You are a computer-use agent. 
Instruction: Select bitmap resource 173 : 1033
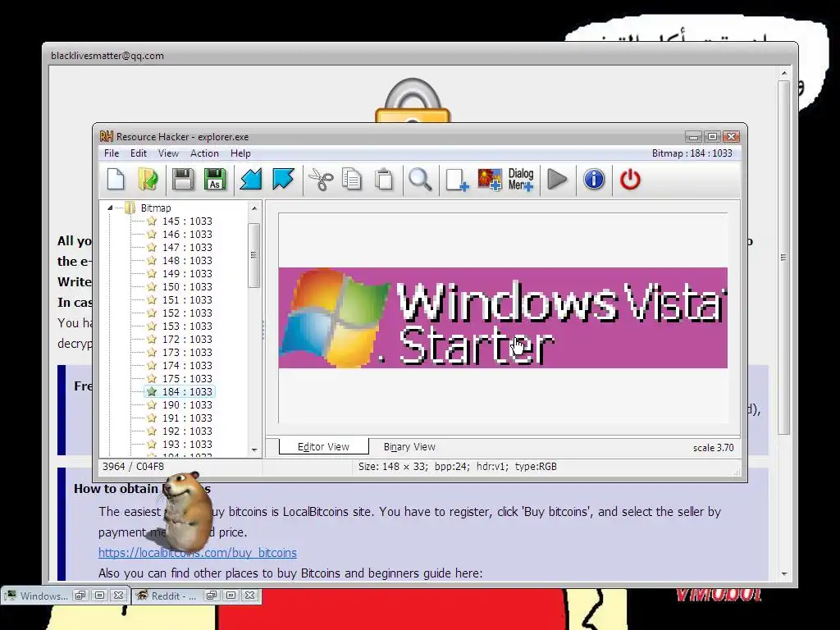tap(187, 353)
